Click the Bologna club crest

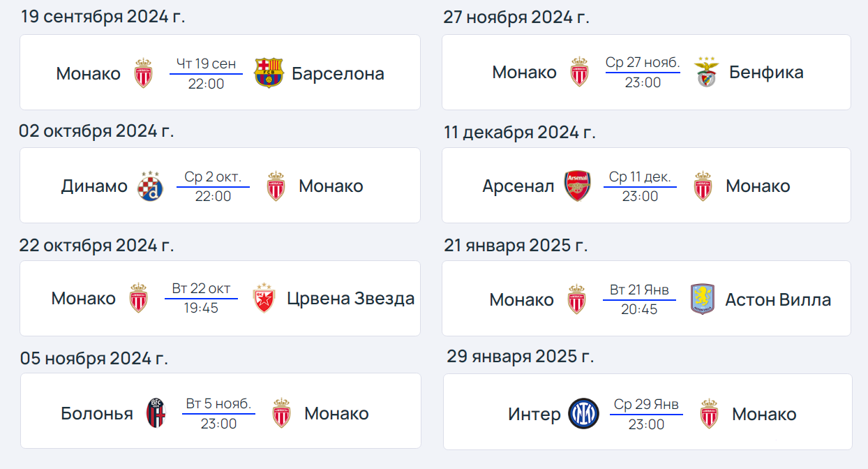pyautogui.click(x=156, y=413)
